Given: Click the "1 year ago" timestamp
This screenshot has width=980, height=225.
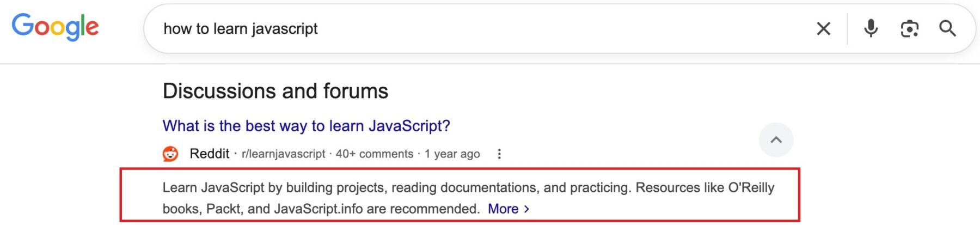Looking at the screenshot, I should click(452, 154).
